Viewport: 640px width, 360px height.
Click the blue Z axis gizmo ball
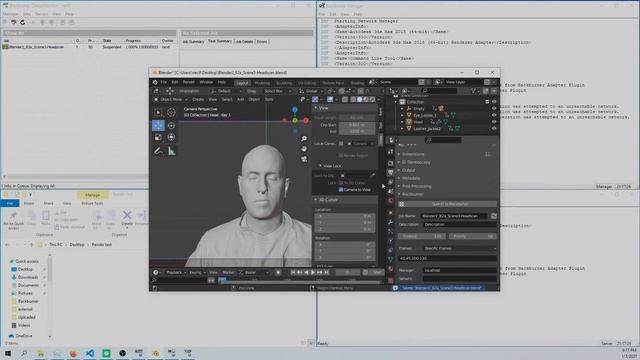point(295,110)
